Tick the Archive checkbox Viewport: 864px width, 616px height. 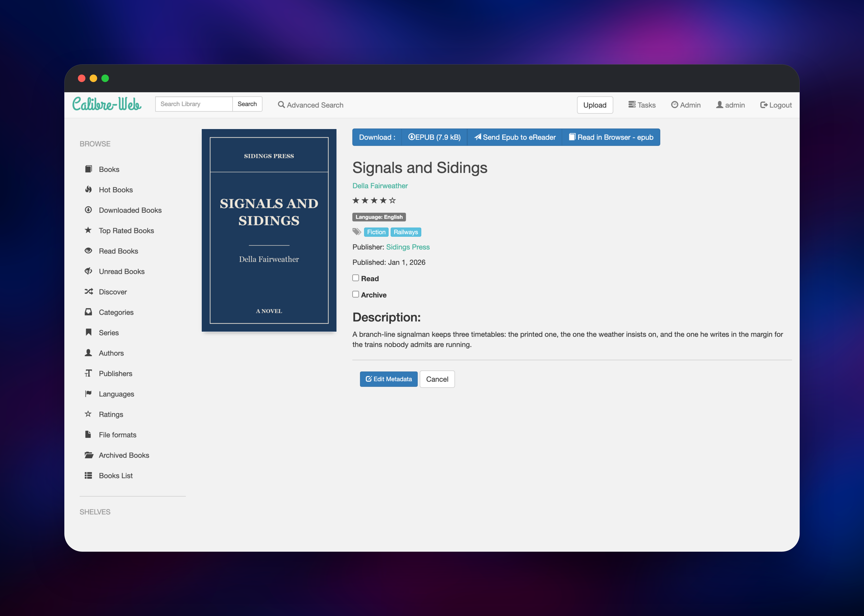click(356, 294)
